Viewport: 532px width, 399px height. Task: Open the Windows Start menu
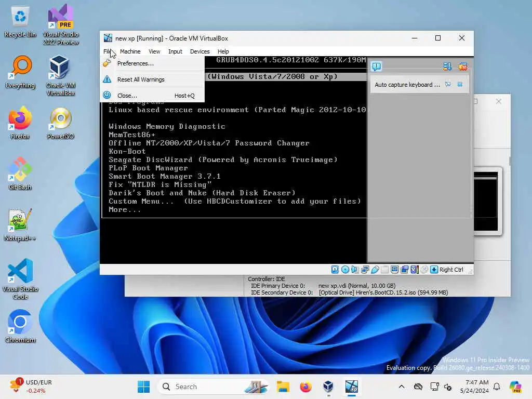[143, 387]
